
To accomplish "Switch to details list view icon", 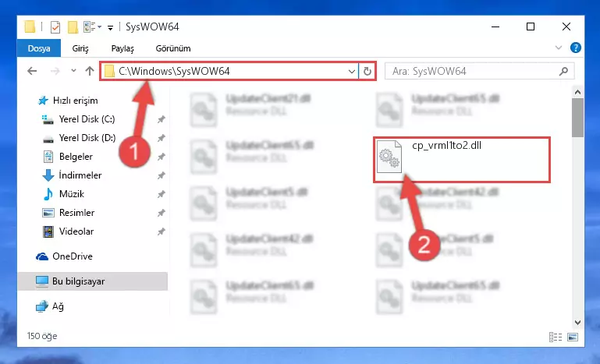I will click(556, 337).
